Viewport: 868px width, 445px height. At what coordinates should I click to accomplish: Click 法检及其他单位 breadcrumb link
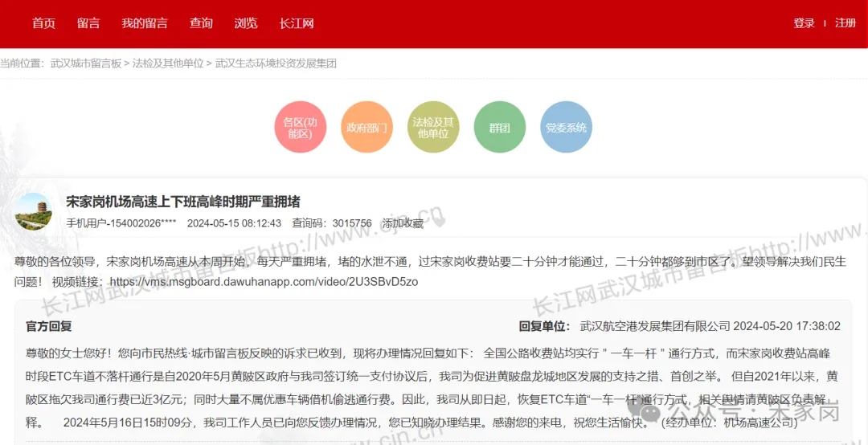(168, 63)
